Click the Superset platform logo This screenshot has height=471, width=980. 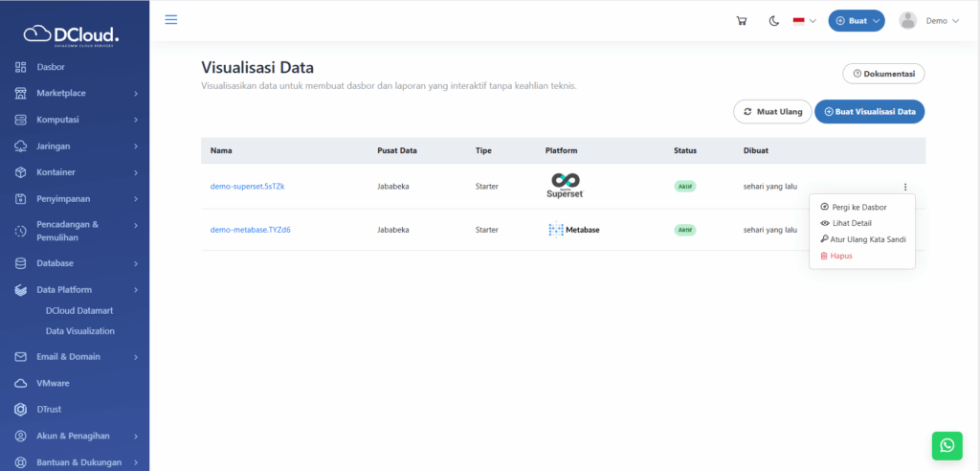[x=566, y=186]
